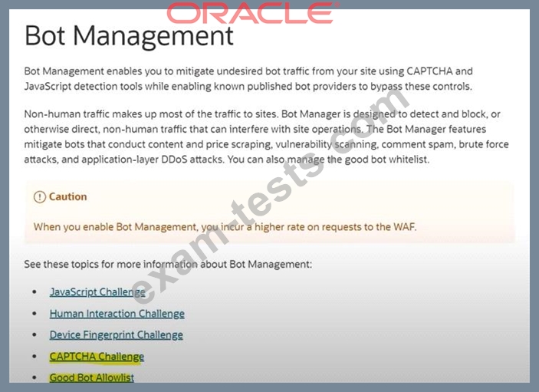This screenshot has height=392, width=539.
Task: Click the Caution exclamation icon
Action: click(40, 197)
